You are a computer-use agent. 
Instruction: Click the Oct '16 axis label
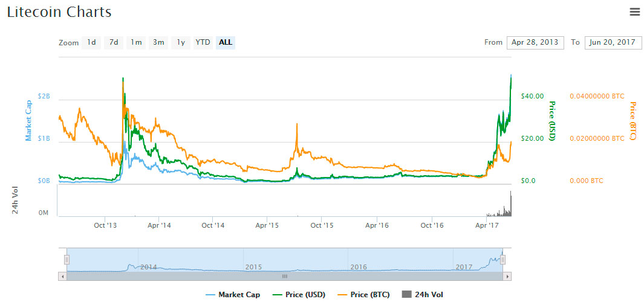tap(432, 225)
